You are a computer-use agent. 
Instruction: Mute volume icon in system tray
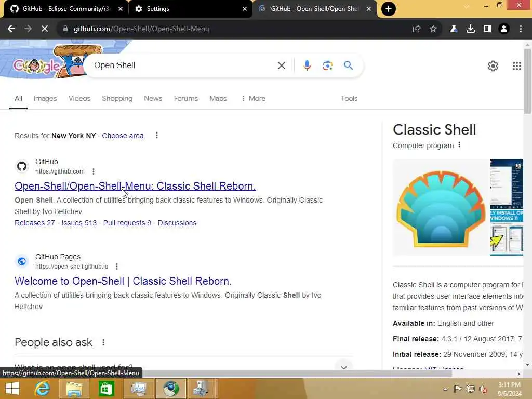(x=483, y=389)
